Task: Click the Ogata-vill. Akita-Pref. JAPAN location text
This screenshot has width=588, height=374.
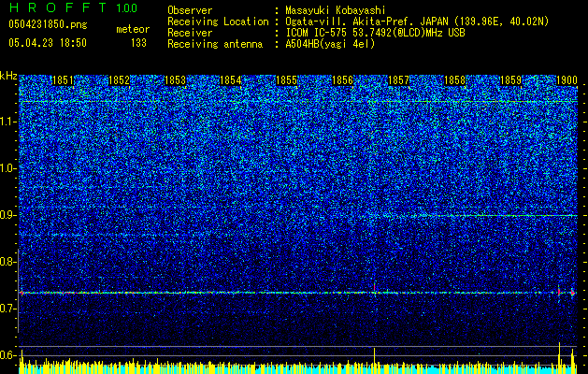Action: coord(417,22)
